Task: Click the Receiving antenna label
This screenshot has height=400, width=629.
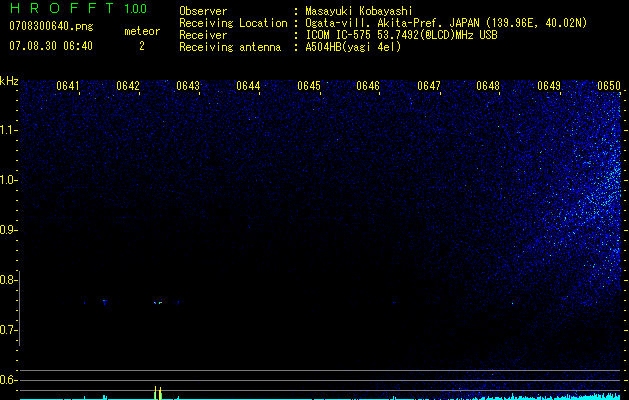Action: pos(230,47)
